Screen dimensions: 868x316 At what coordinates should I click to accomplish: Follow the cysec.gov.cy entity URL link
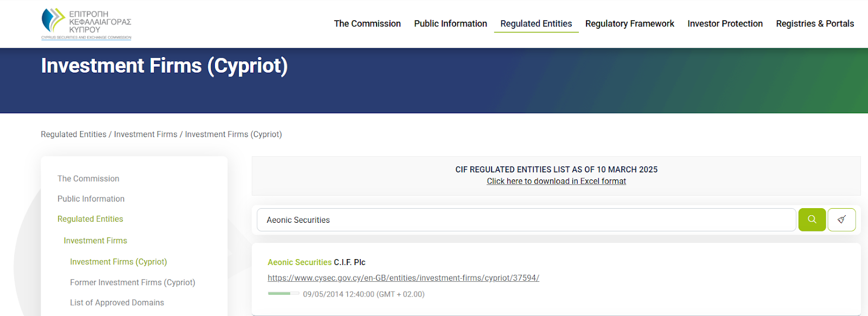point(403,278)
